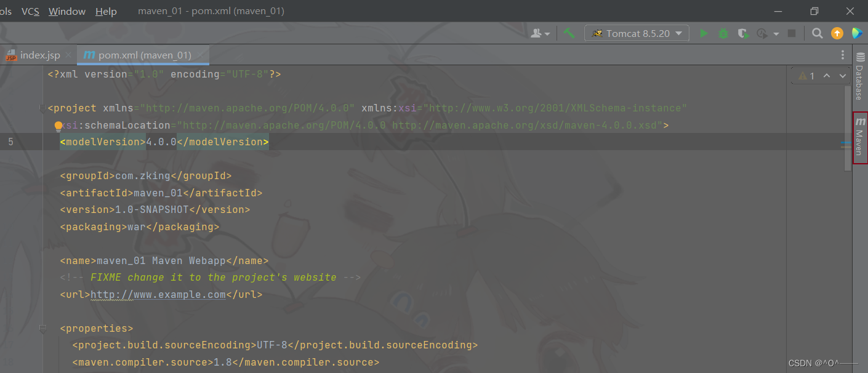Click the warning count indicator
Image resolution: width=868 pixels, height=373 pixels.
(806, 76)
